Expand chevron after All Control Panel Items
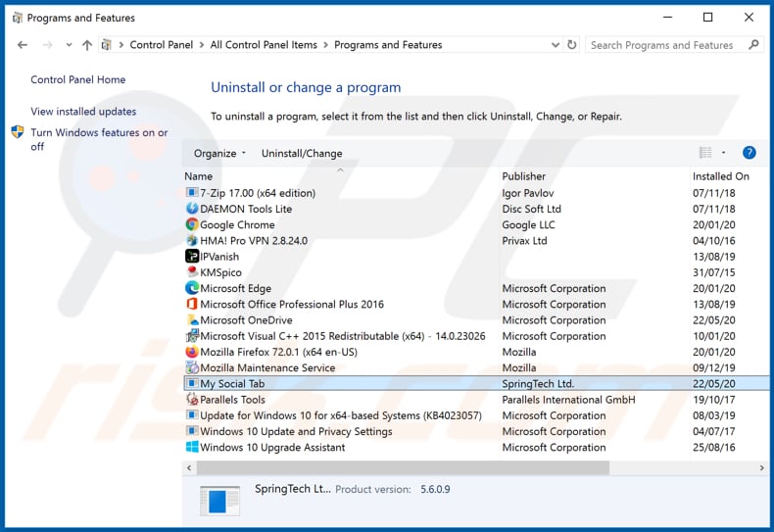 tap(326, 45)
